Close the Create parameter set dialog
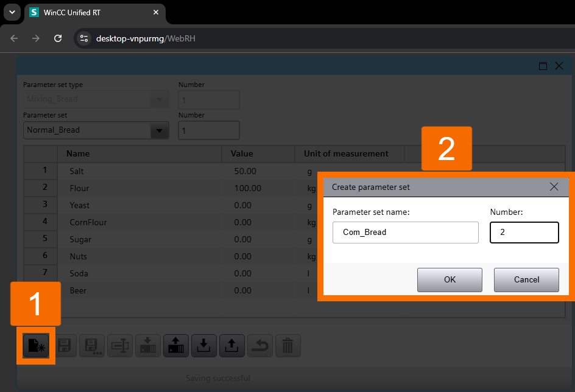Viewport: 575px width, 392px height. click(x=554, y=187)
